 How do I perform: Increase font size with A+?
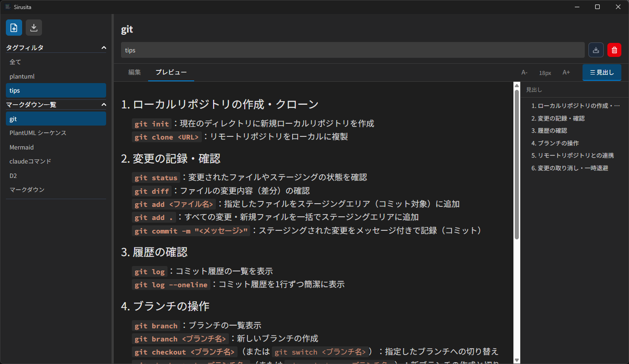tap(566, 73)
